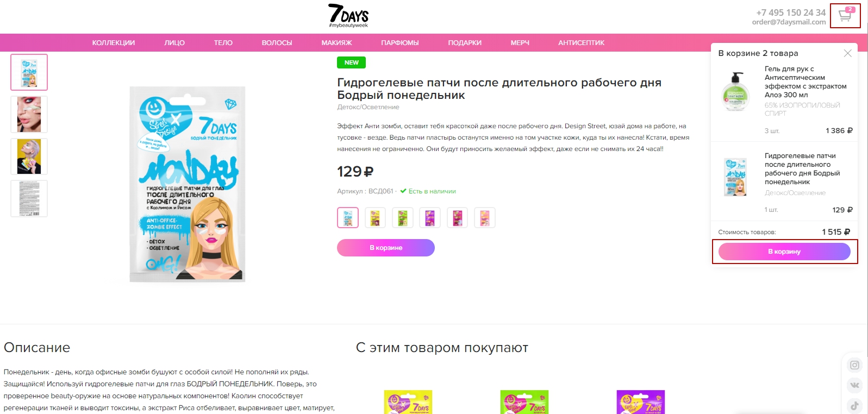Select the blue Monday patch variant swatch
Screen dimensions: 868x414
348,217
